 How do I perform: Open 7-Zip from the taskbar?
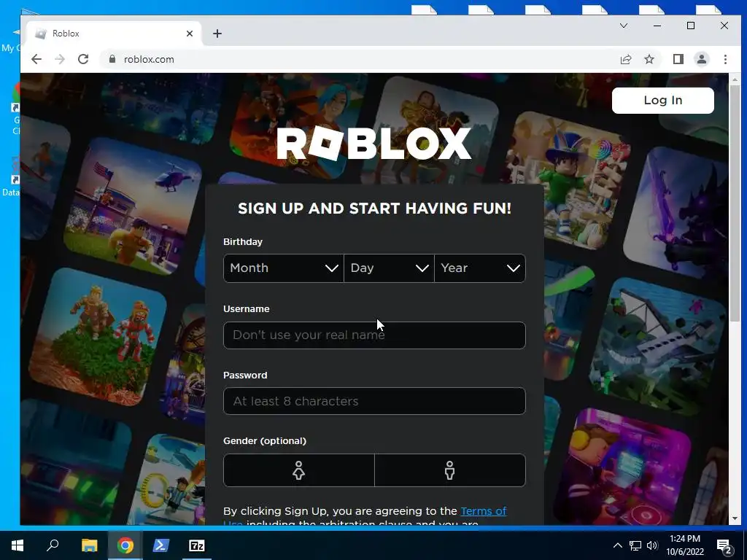(x=197, y=545)
